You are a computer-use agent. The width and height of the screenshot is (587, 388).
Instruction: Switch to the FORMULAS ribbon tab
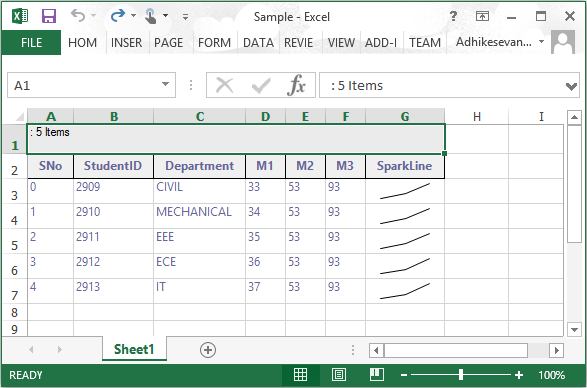tap(215, 43)
